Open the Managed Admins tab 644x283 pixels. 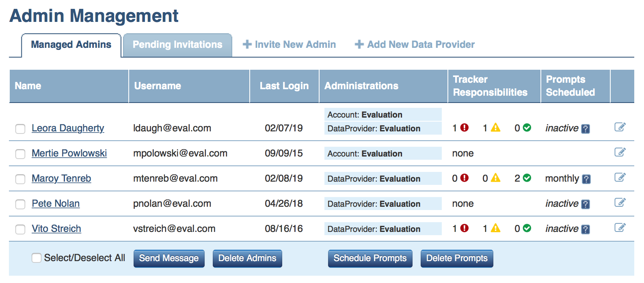[x=71, y=45]
